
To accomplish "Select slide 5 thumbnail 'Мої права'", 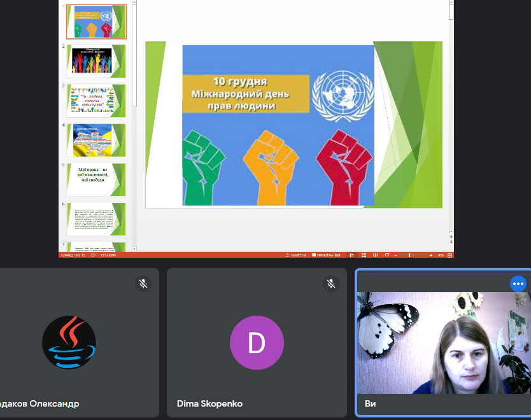I will [x=96, y=179].
